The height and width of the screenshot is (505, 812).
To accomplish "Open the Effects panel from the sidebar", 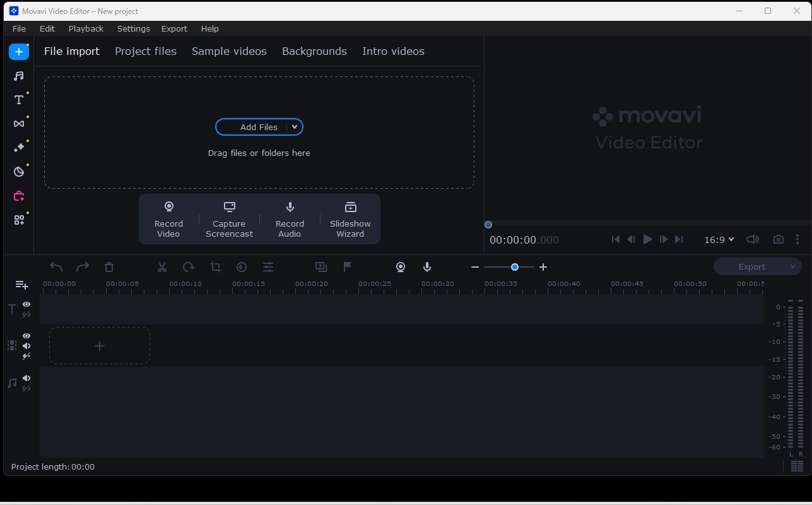I will [18, 147].
